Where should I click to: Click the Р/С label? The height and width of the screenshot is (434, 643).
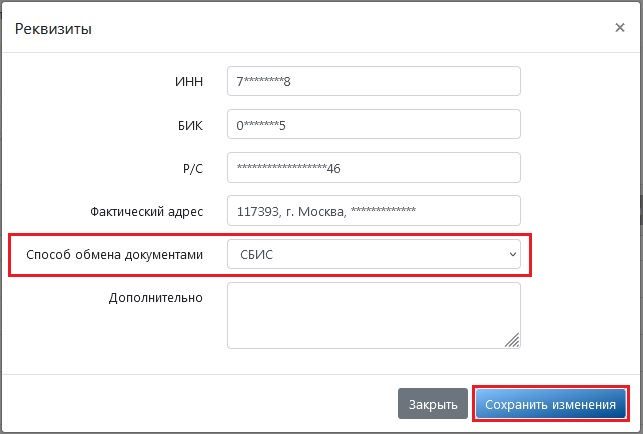tap(193, 169)
